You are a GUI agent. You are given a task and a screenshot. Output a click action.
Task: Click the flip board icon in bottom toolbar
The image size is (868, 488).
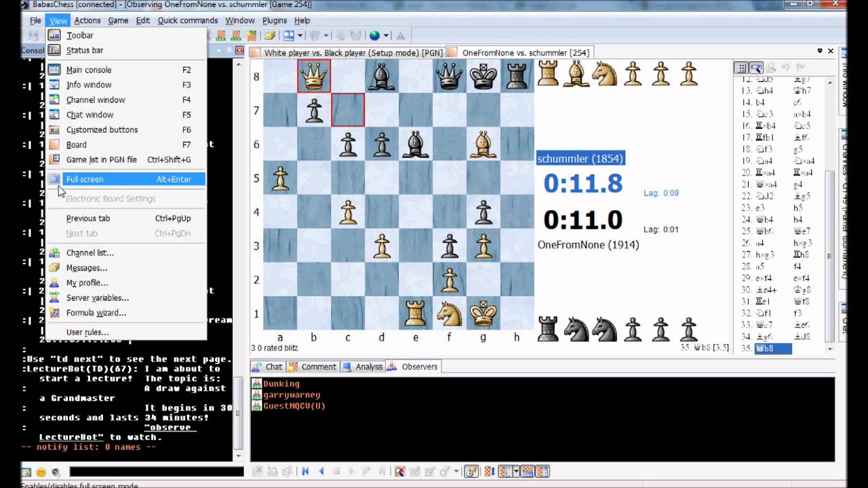click(x=490, y=472)
